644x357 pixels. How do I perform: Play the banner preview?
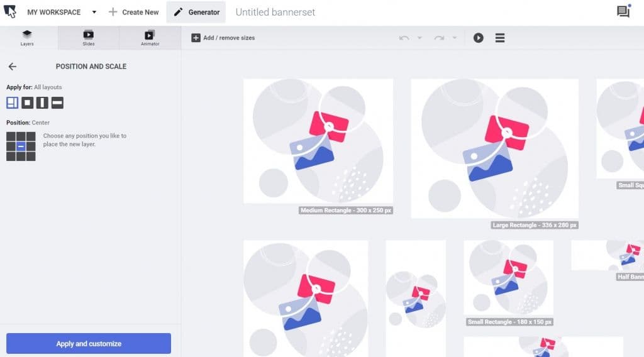(x=478, y=38)
